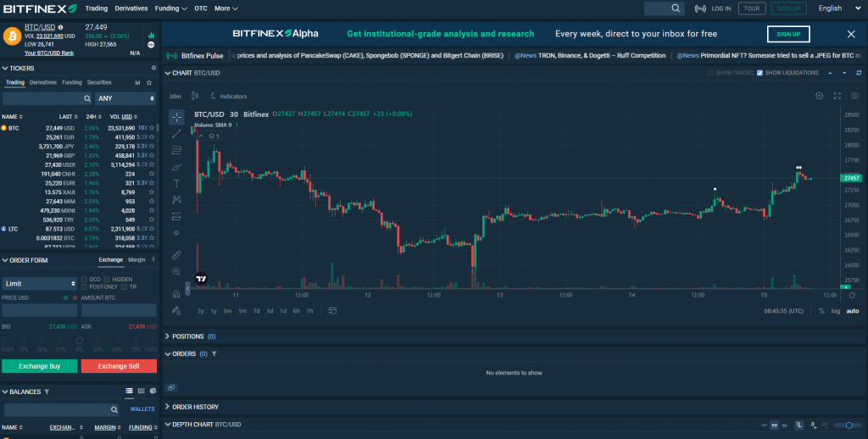Click the Exchange Buy button
The image size is (868, 439).
tap(39, 366)
